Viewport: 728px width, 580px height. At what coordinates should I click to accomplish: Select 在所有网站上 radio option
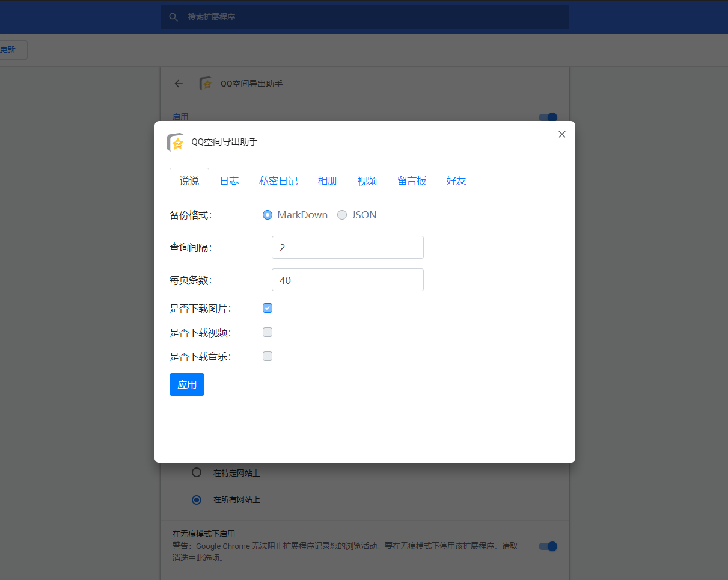pos(197,499)
